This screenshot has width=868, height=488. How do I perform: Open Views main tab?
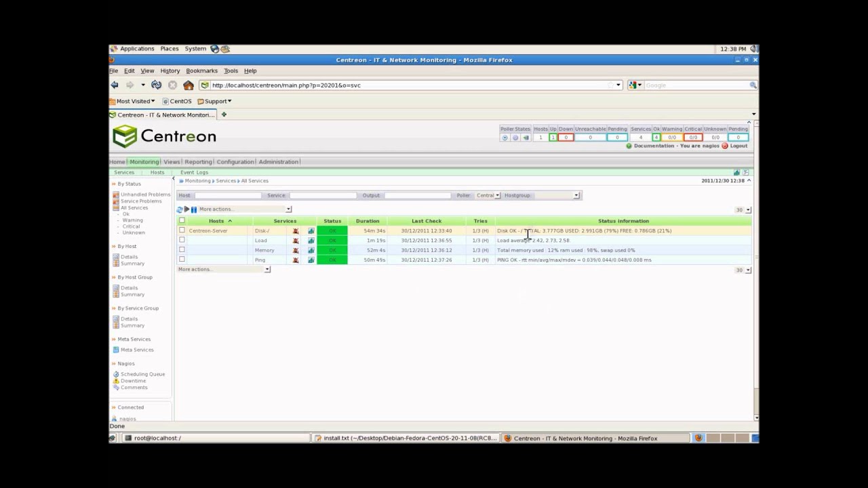click(x=172, y=162)
